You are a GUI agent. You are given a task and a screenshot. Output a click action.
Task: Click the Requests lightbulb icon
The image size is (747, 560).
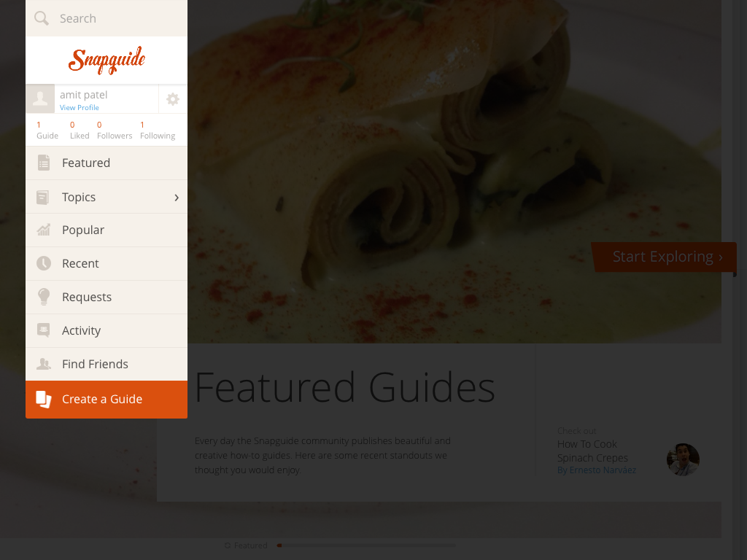pyautogui.click(x=43, y=297)
